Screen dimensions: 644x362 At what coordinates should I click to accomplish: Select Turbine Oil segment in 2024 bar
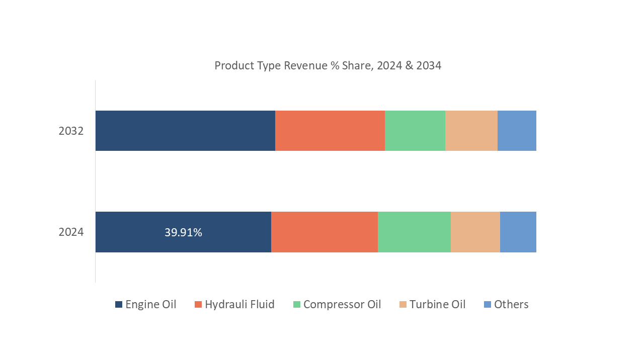[475, 232]
